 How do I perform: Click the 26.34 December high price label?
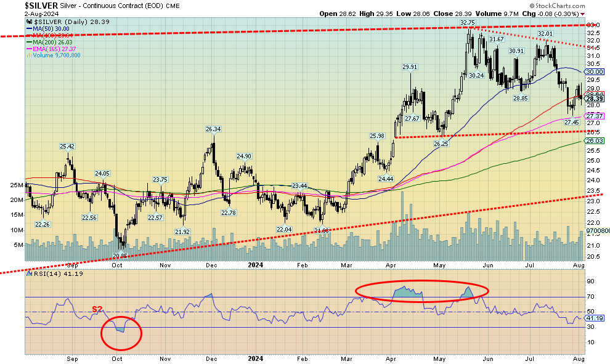pyautogui.click(x=213, y=129)
